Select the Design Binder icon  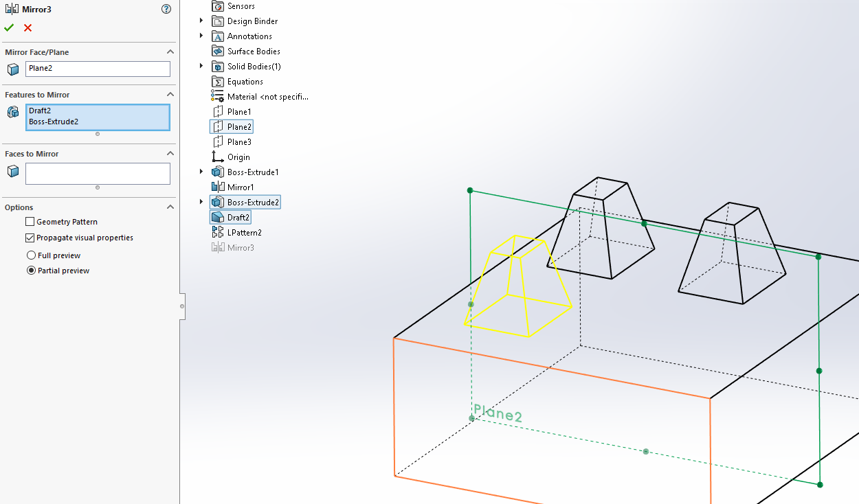click(x=218, y=21)
